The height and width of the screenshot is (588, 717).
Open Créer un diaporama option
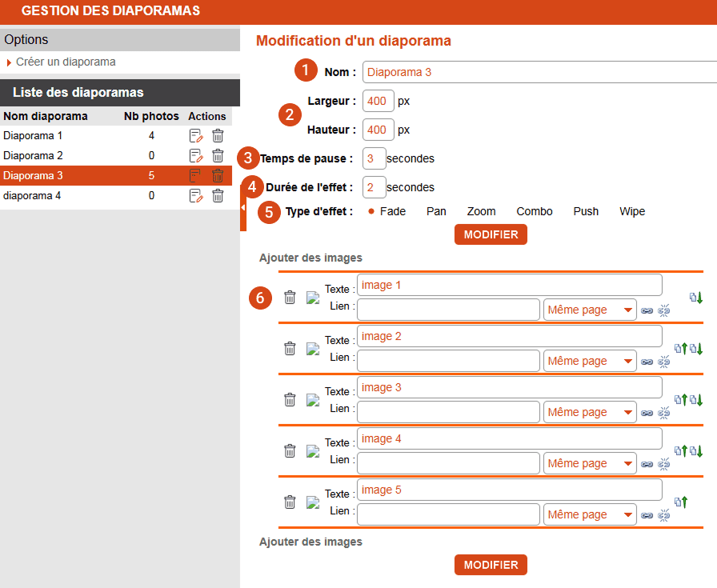point(66,62)
